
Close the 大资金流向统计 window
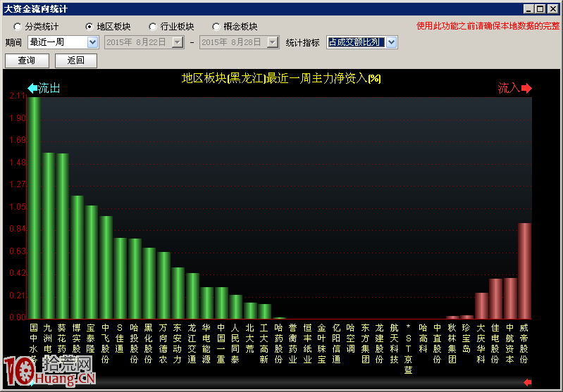click(553, 9)
